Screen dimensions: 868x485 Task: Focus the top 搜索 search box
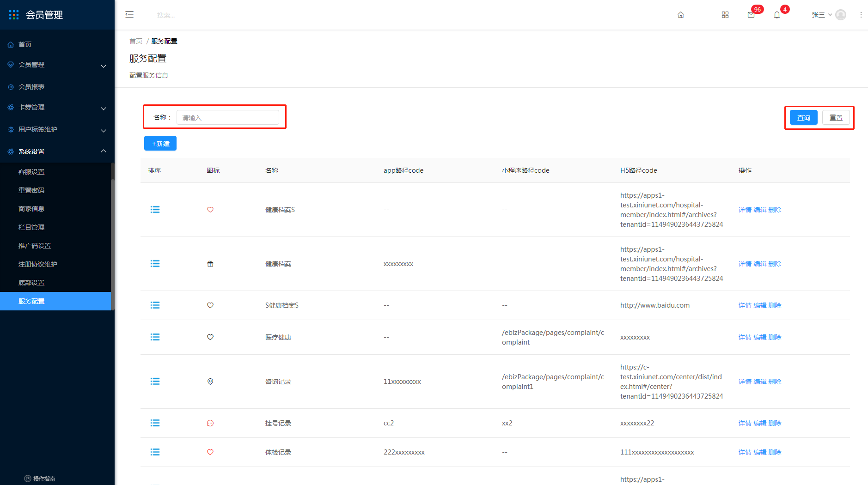pos(166,15)
